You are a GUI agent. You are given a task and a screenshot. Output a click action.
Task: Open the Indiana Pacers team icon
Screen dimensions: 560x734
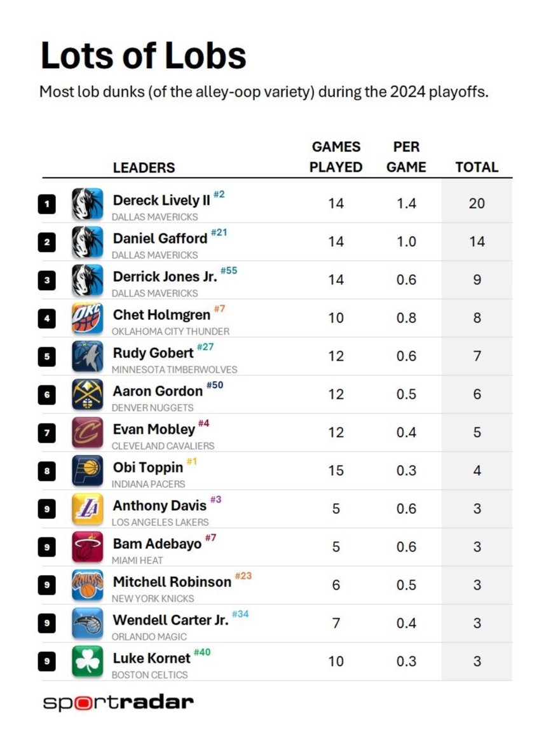coord(87,471)
